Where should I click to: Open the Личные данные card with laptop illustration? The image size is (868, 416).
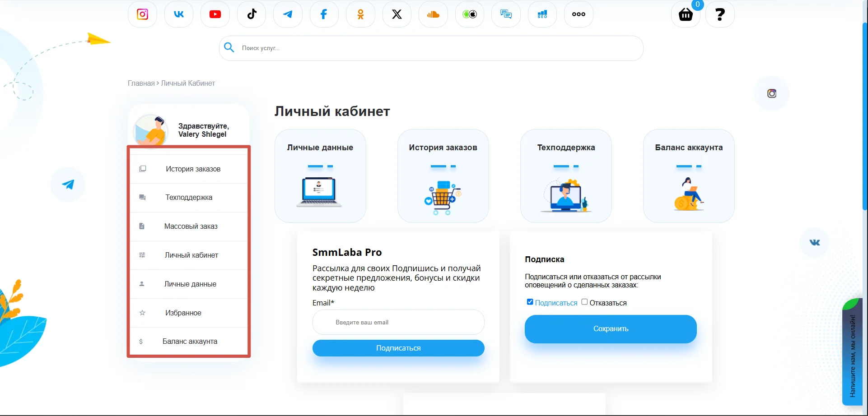click(320, 176)
